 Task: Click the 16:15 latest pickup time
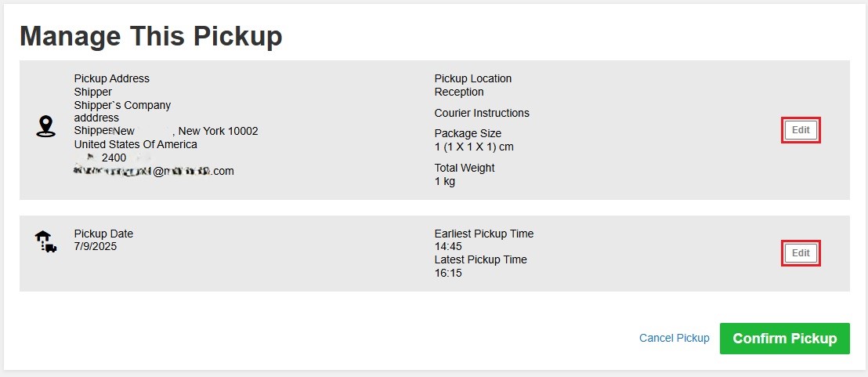point(448,273)
